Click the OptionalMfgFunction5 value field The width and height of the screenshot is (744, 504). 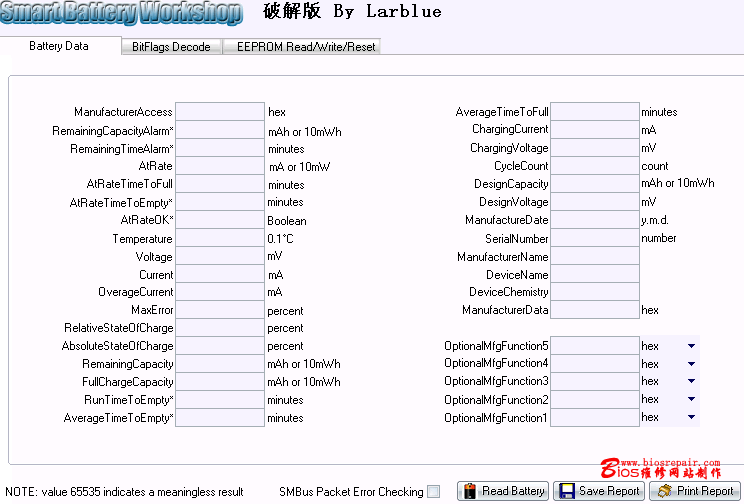point(595,346)
